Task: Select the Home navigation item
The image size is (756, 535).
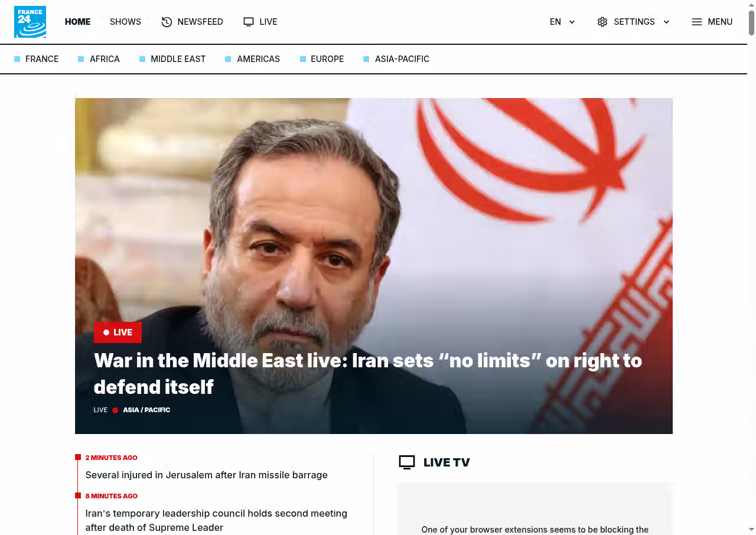Action: pyautogui.click(x=77, y=22)
